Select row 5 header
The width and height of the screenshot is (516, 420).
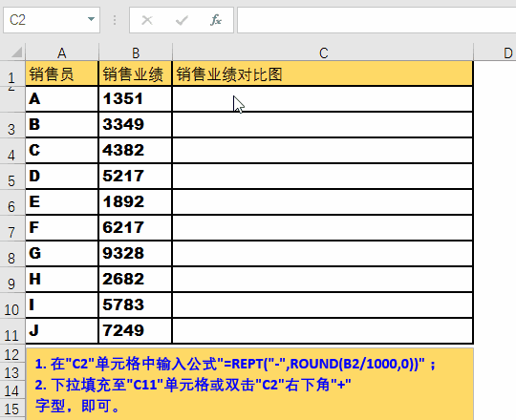[12, 177]
